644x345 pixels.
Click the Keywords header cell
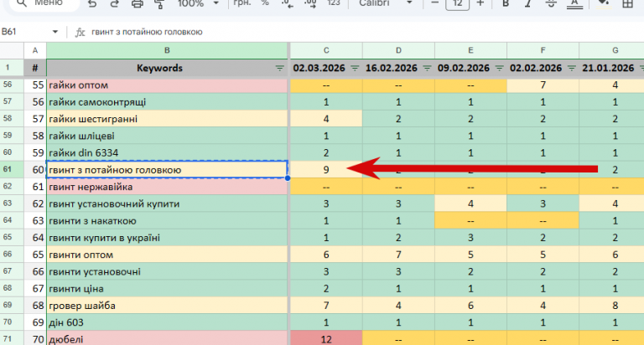[167, 68]
